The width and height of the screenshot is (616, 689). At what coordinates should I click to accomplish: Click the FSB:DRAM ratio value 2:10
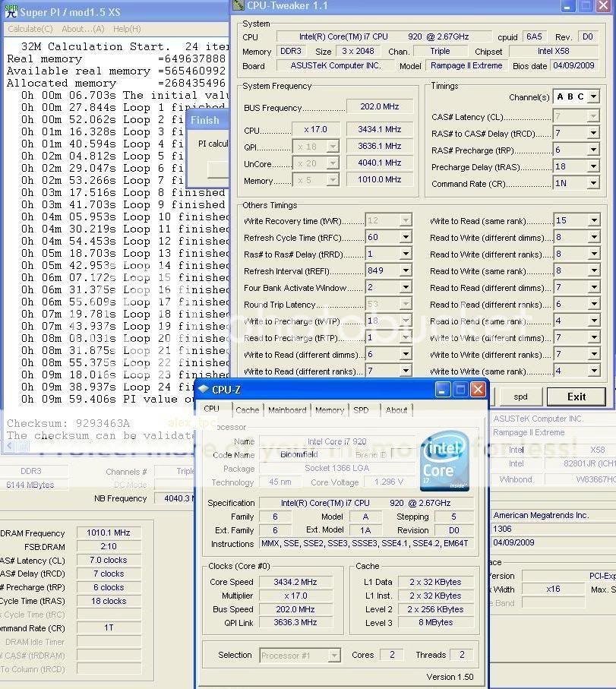point(109,546)
